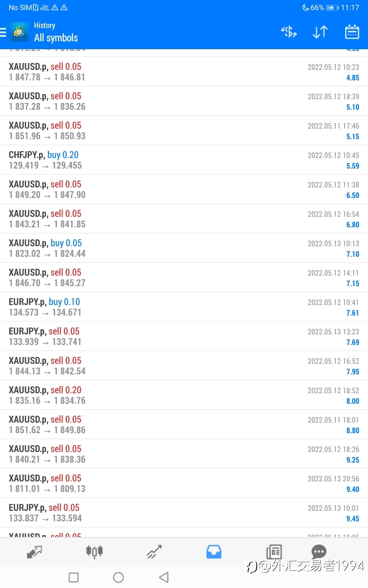The image size is (368, 588).
Task: Select EURJPY.p sell with 9.45 profit
Action: coord(184,513)
